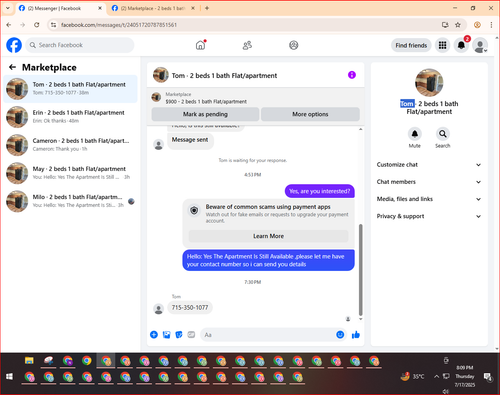Viewport: 500px width, 395px height.
Task: Open Tom's conversation in the list
Action: coord(70,89)
